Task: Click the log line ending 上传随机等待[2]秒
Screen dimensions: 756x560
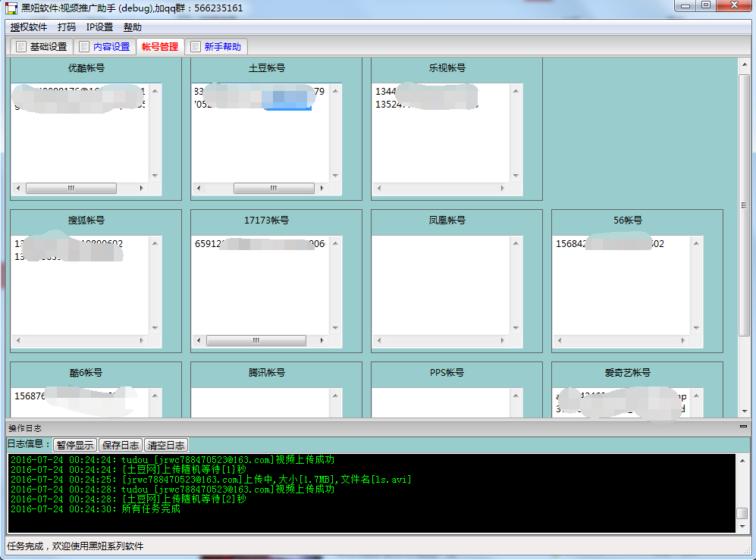Action: pos(128,499)
